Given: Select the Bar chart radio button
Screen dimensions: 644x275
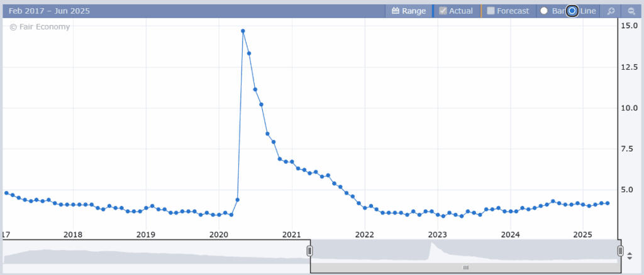Looking at the screenshot, I should (x=544, y=11).
